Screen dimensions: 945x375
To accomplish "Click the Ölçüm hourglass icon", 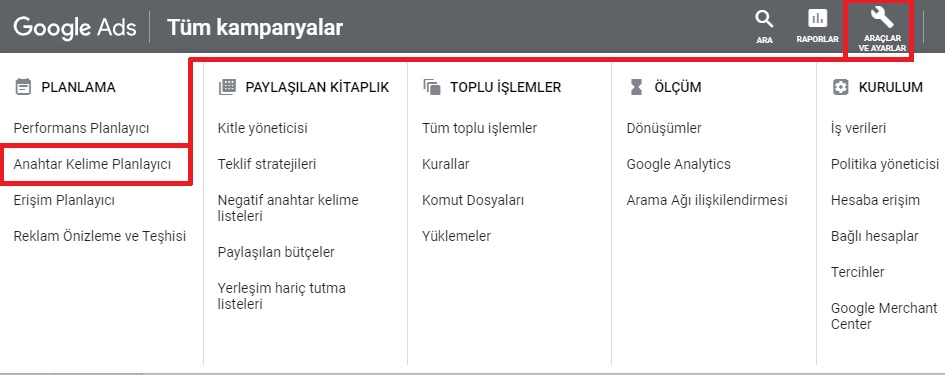I will tap(636, 87).
